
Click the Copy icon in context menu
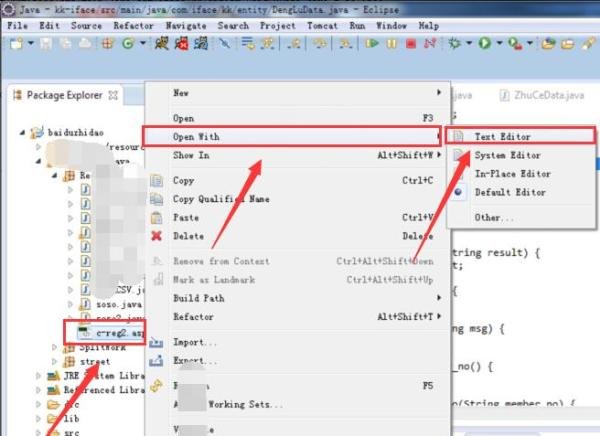pos(157,180)
